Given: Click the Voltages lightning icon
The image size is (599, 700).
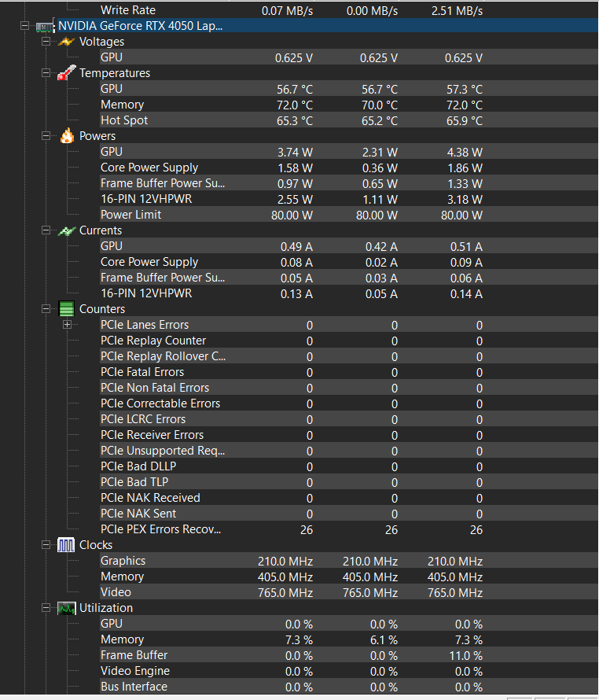Looking at the screenshot, I should point(66,42).
